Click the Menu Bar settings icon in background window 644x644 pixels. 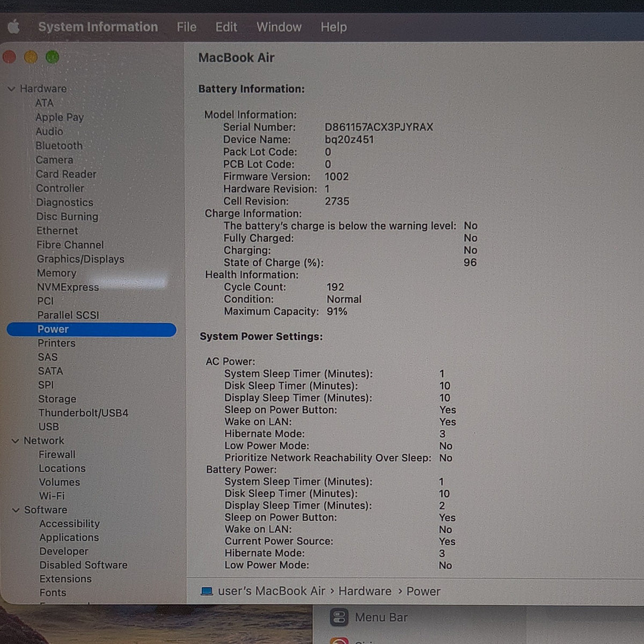pos(339,618)
